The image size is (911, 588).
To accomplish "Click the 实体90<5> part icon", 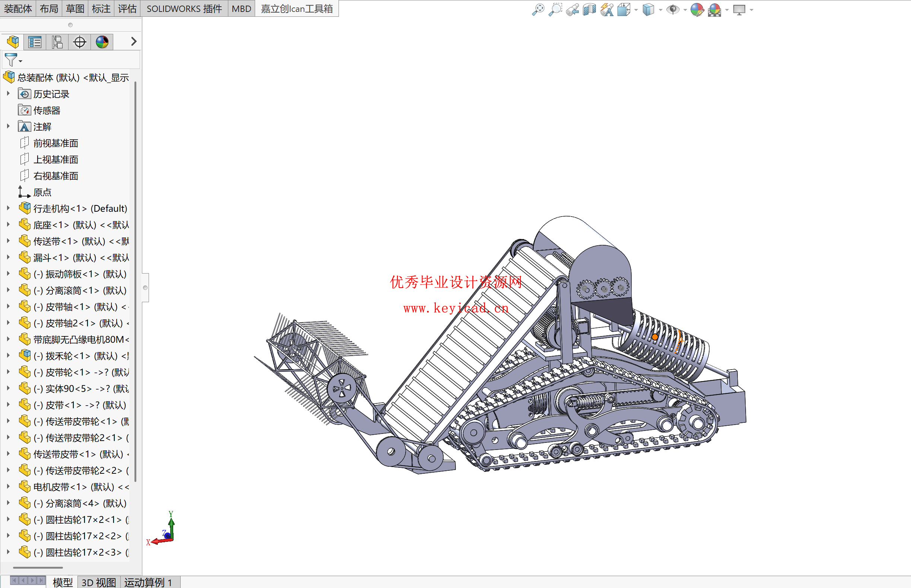I will tap(25, 388).
